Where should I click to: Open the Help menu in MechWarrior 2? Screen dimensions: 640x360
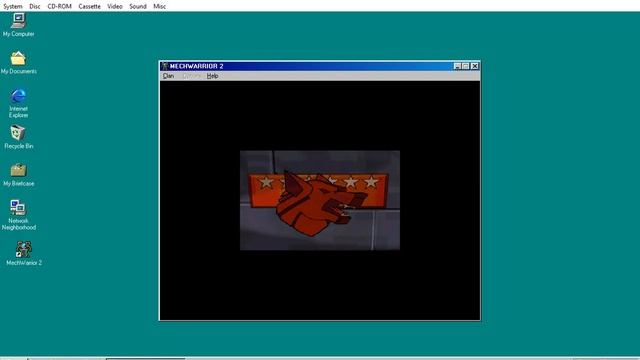[212, 76]
